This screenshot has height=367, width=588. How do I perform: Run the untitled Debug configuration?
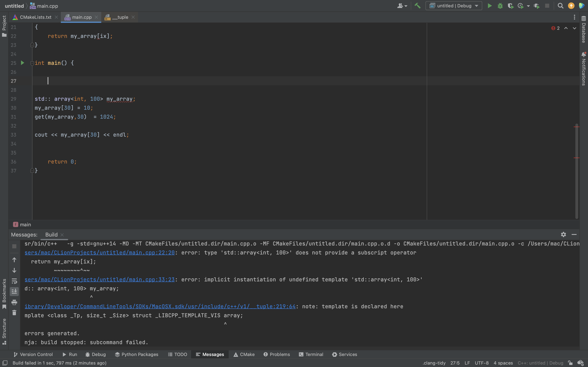(490, 6)
